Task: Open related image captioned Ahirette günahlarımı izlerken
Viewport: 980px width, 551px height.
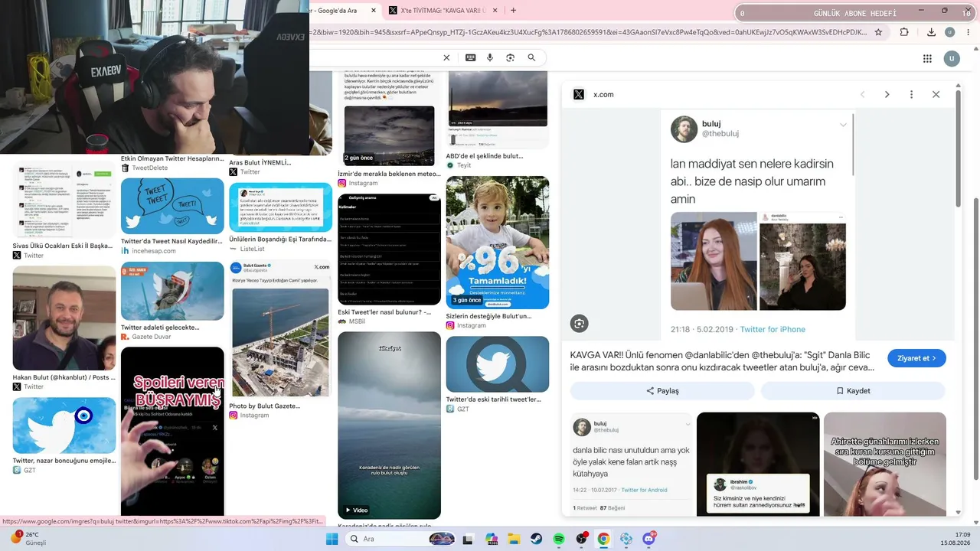Action: (x=884, y=465)
